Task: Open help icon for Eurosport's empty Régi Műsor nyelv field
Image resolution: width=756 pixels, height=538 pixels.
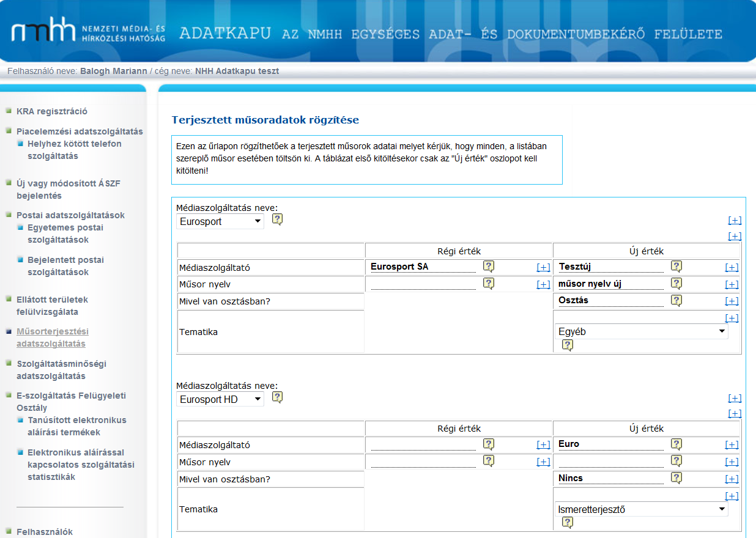Action: pos(488,283)
